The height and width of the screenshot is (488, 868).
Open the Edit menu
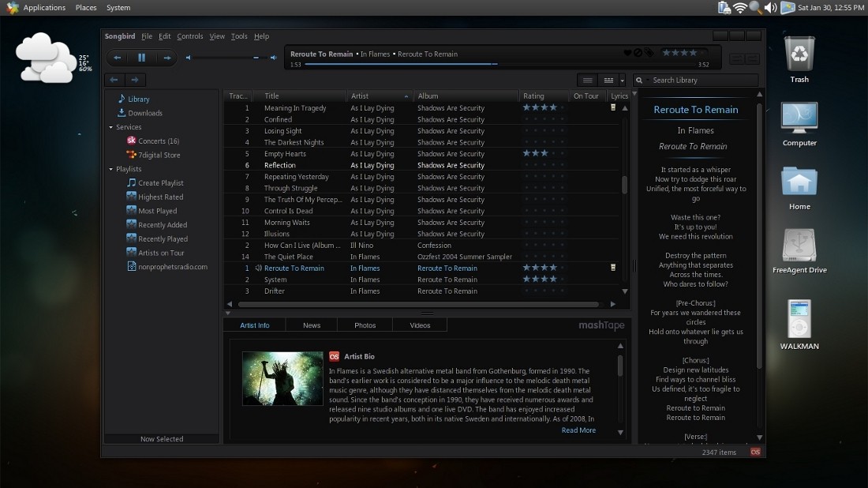[x=164, y=36]
